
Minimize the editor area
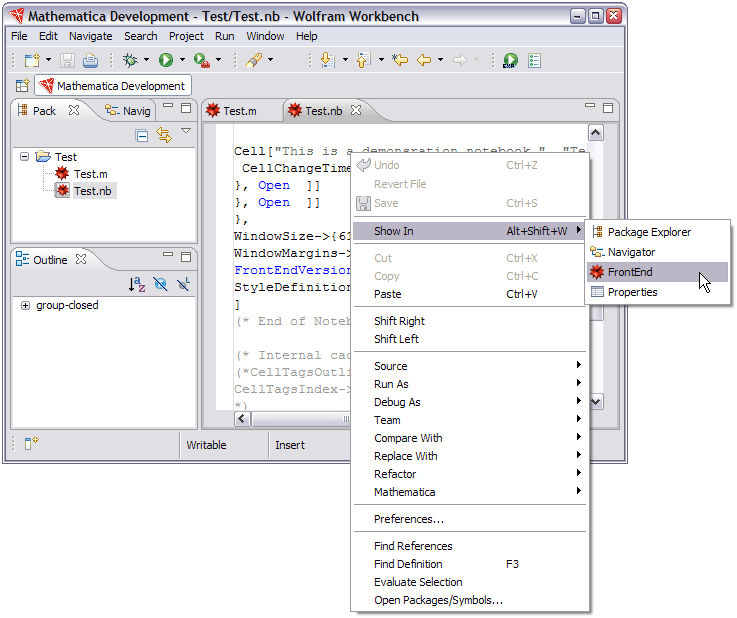tap(590, 106)
